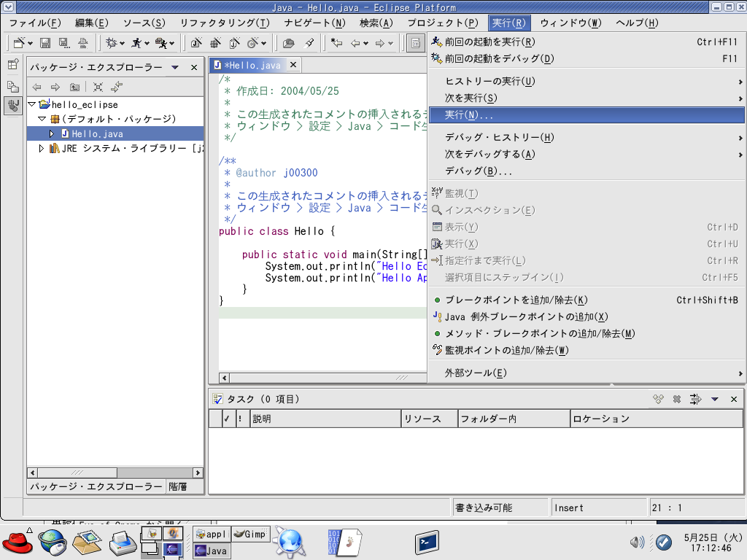This screenshot has width=747, height=560.
Task: Click the new task icon in Tasks view
Action: tap(659, 399)
